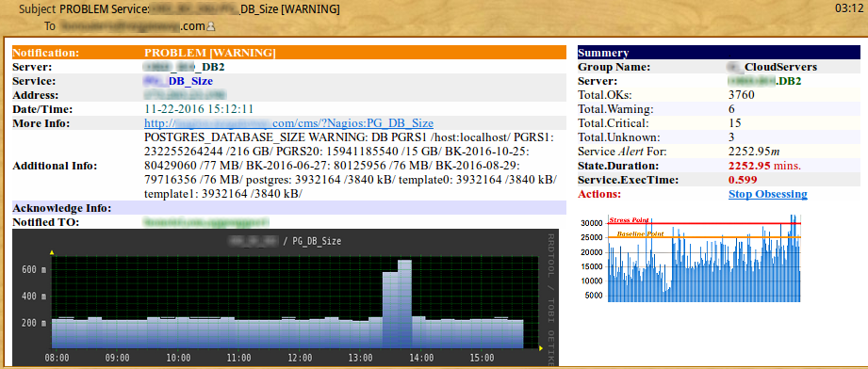This screenshot has width=868, height=369.
Task: Open the blue DB_Size service link
Action: pyautogui.click(x=178, y=81)
